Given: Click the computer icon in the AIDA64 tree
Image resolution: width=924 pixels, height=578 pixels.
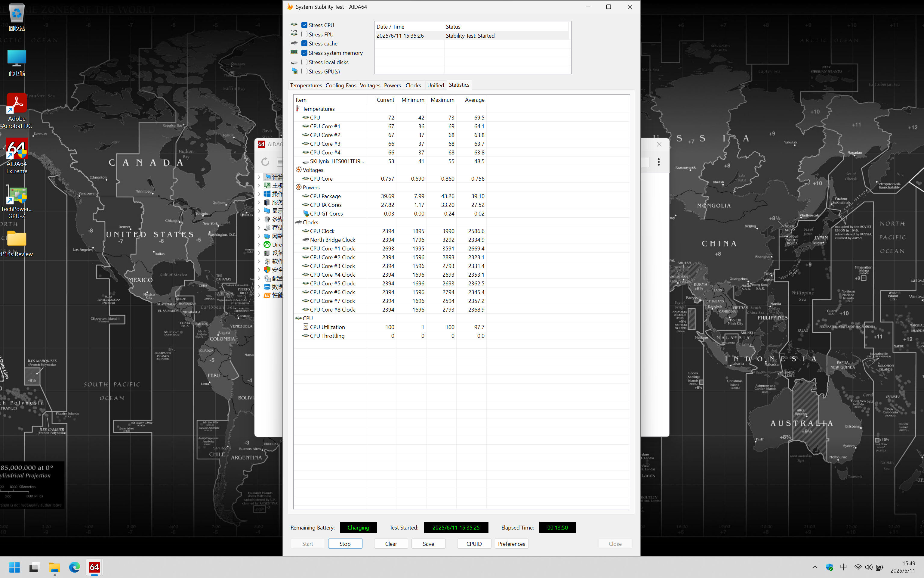Looking at the screenshot, I should 267,177.
